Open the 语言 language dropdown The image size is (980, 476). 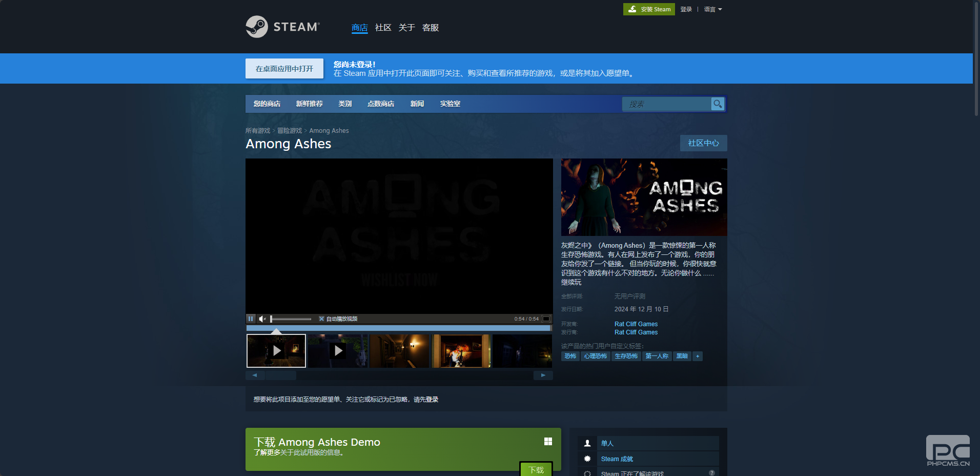[x=713, y=9]
